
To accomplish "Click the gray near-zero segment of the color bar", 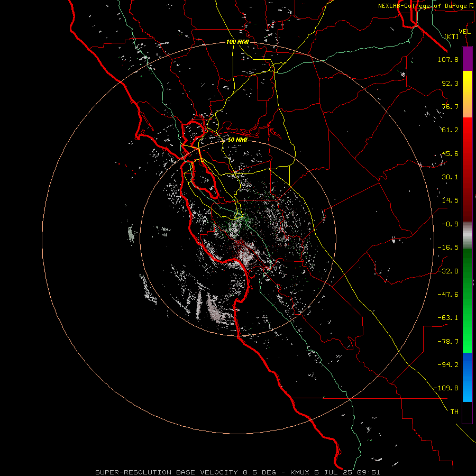I will tap(467, 235).
